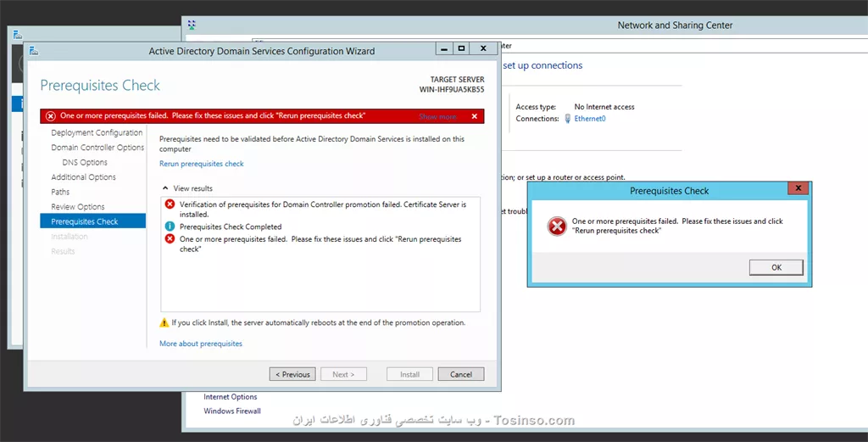Close the Configuration Wizard window

point(483,48)
